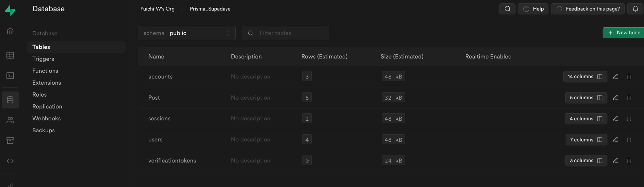Click the Home icon in sidebar
Image resolution: width=644 pixels, height=187 pixels.
pyautogui.click(x=10, y=31)
